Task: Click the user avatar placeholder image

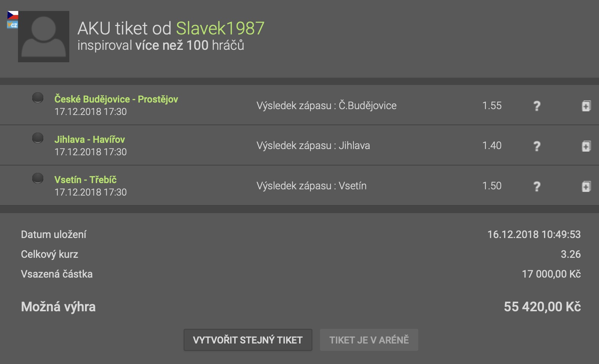Action: click(x=44, y=37)
